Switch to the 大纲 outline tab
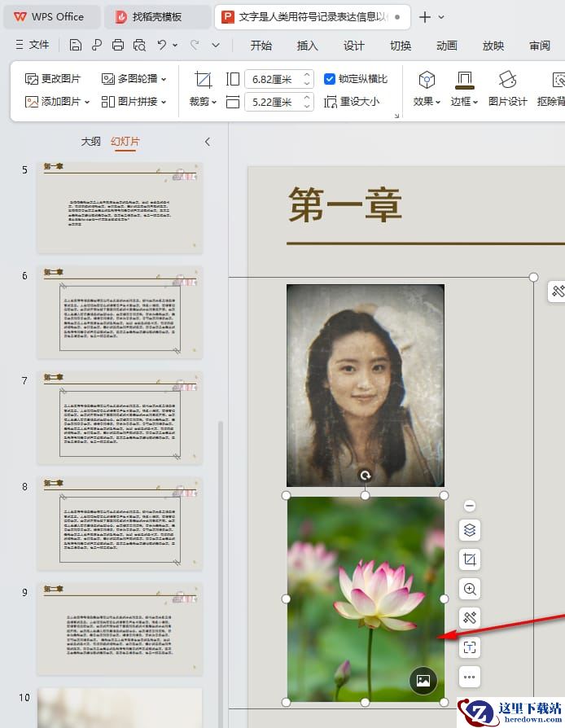 point(90,141)
